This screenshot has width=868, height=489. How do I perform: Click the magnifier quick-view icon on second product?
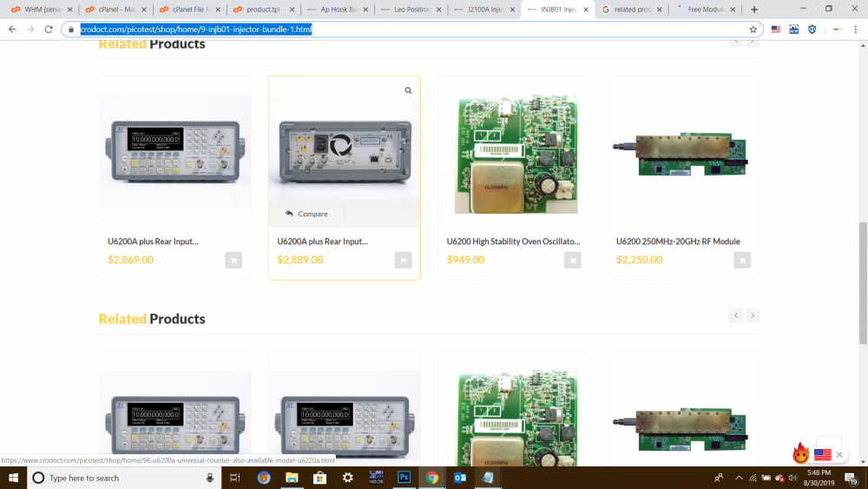[x=408, y=90]
